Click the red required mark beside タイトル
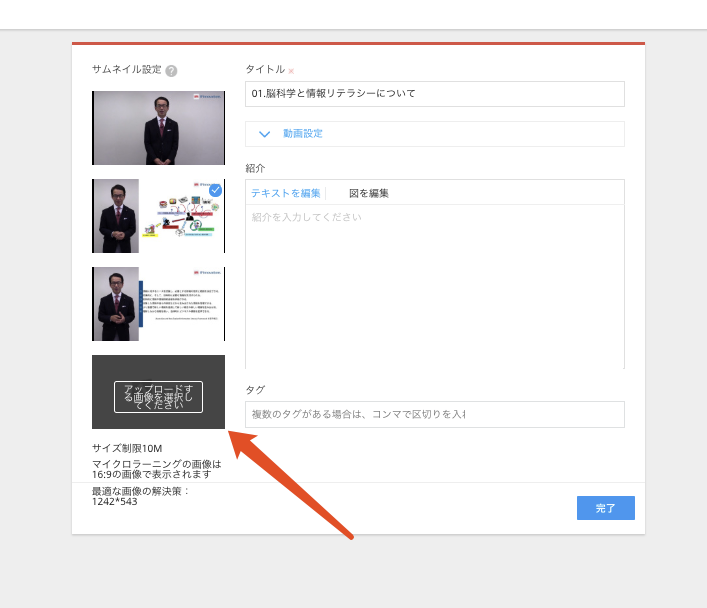 [x=291, y=71]
